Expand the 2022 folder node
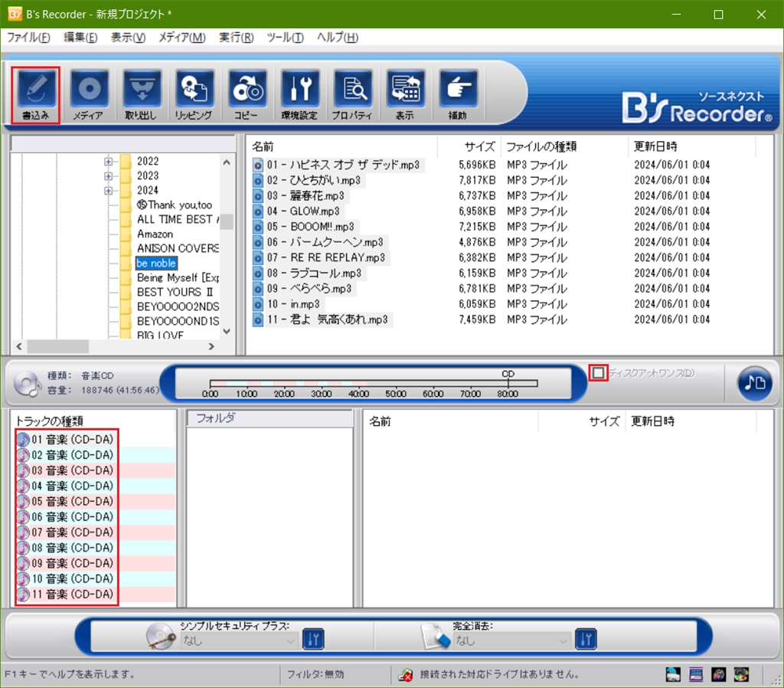Screen dimensions: 784x688 pyautogui.click(x=109, y=161)
